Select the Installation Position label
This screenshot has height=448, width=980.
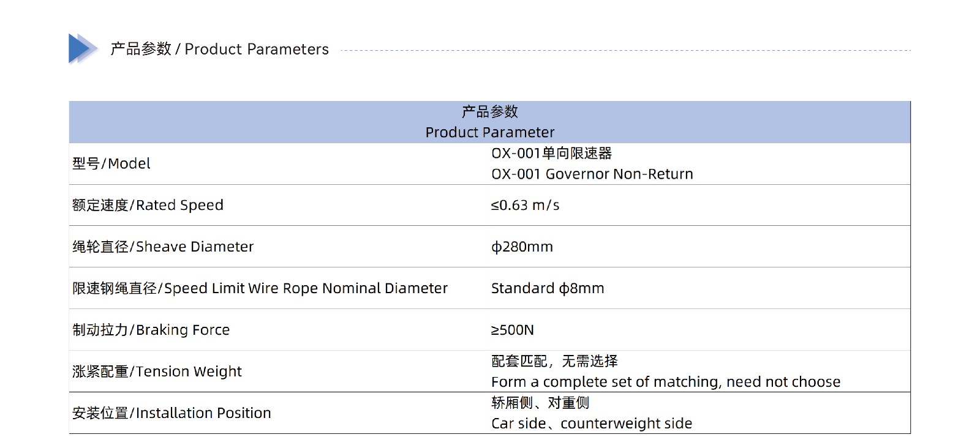coord(171,413)
